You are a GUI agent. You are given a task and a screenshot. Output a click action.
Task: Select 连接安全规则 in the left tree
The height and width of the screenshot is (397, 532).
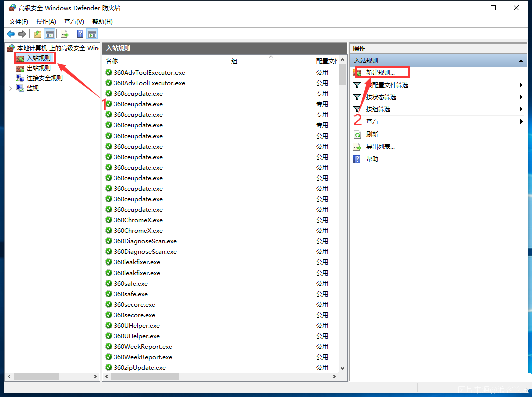point(45,78)
